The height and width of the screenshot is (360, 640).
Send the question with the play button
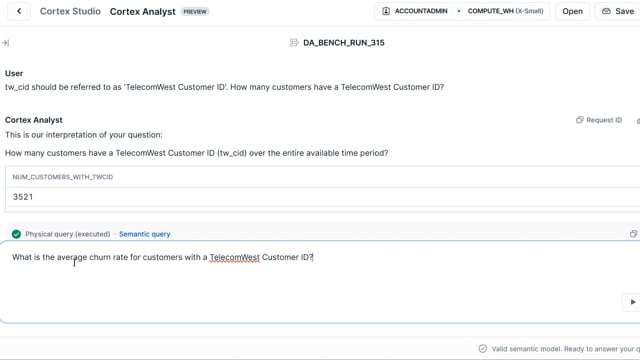632,302
